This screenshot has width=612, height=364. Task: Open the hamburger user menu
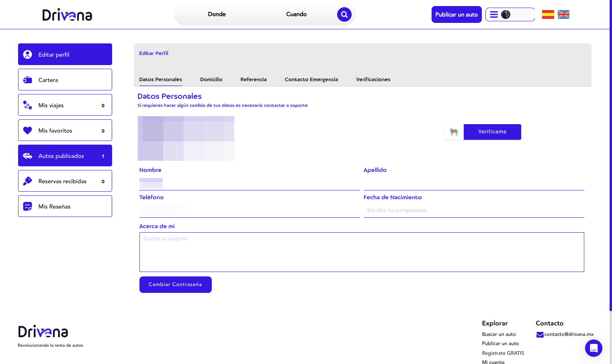tap(494, 14)
